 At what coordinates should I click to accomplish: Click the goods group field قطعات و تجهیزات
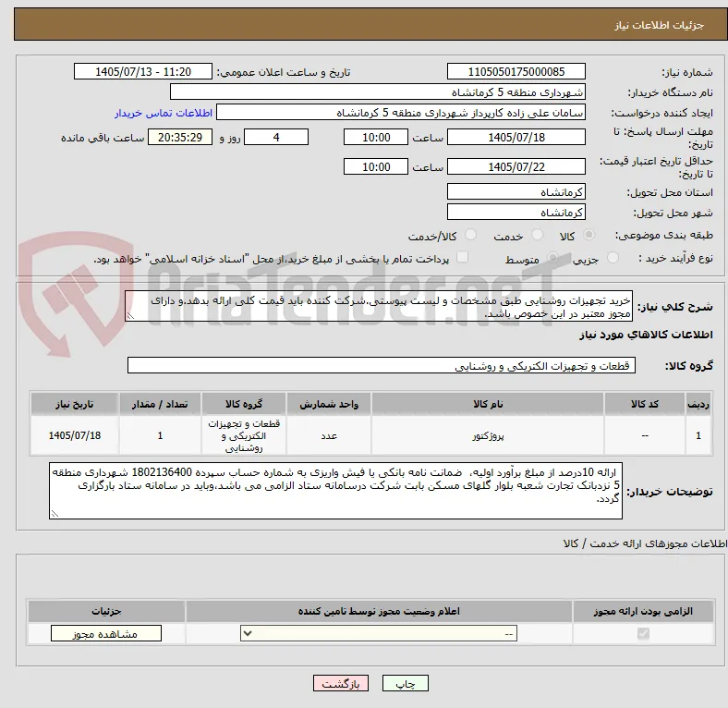coord(382,366)
